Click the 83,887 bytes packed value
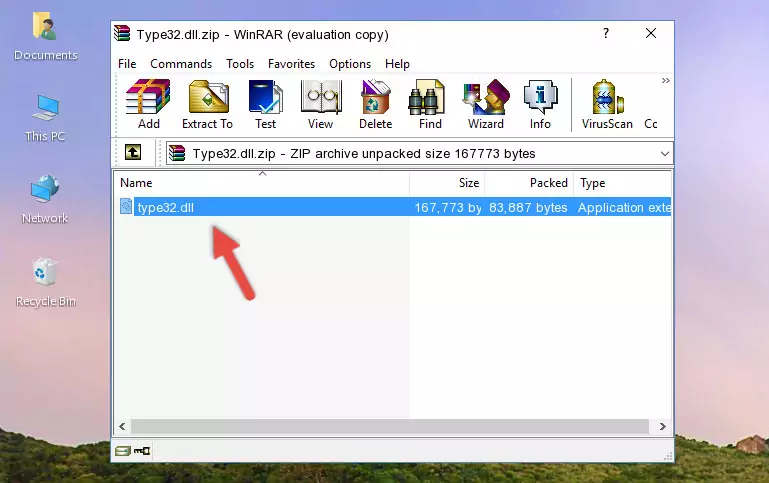769x483 pixels. click(x=528, y=207)
